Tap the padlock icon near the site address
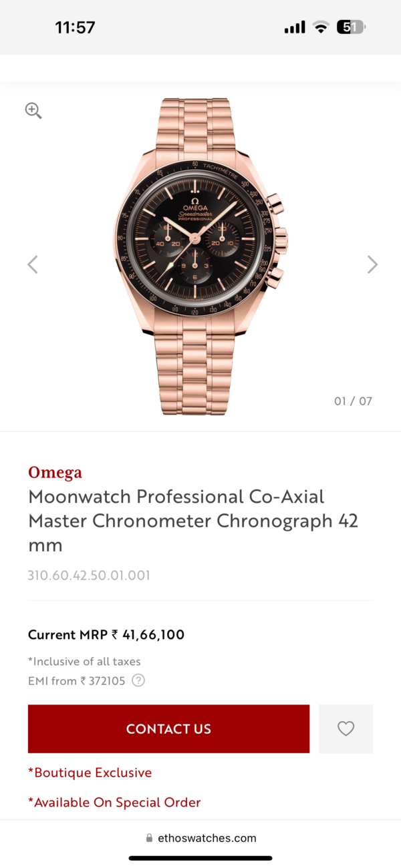 148,837
